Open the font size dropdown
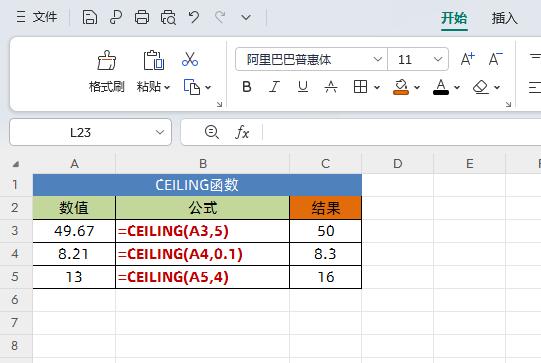Screen dimensions: 541x363 [x=438, y=59]
